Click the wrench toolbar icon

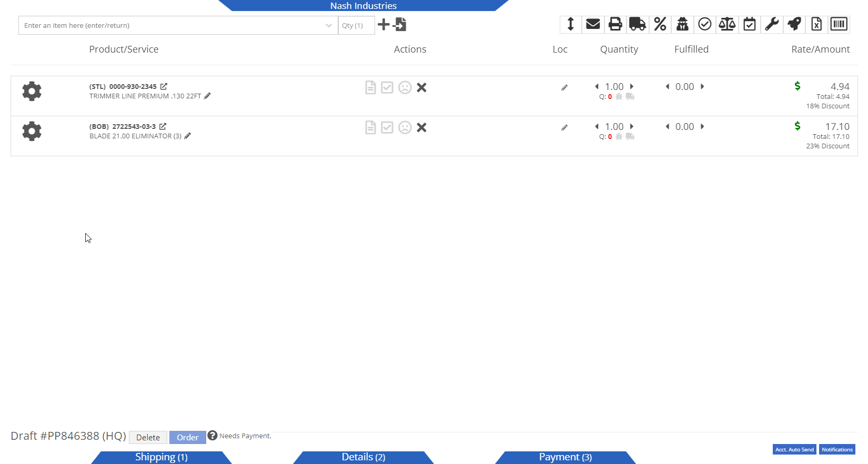772,24
